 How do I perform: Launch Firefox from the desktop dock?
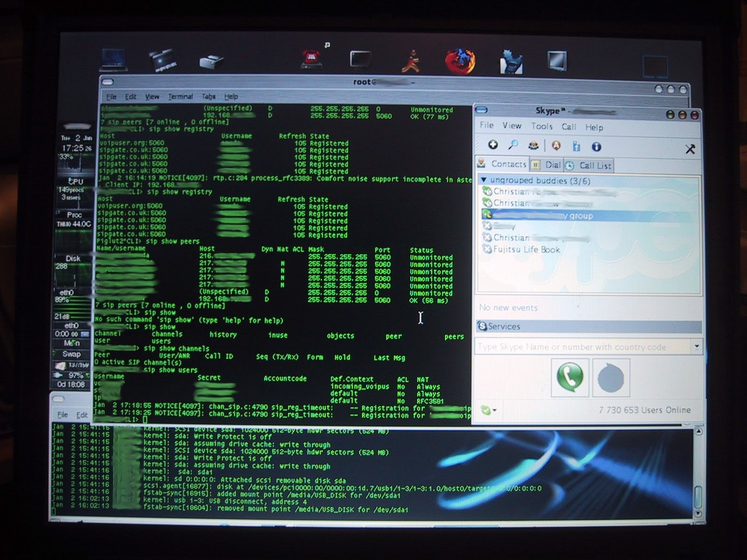point(460,61)
